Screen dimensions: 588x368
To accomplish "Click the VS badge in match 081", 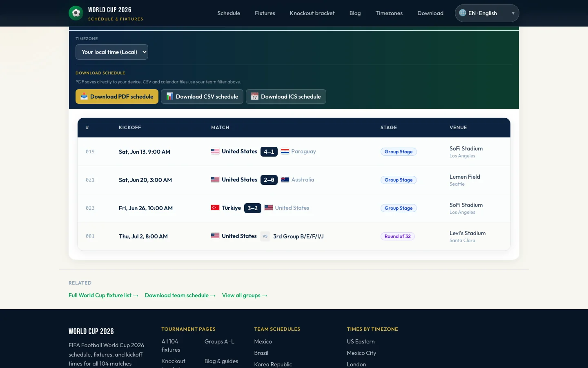I will [265, 236].
